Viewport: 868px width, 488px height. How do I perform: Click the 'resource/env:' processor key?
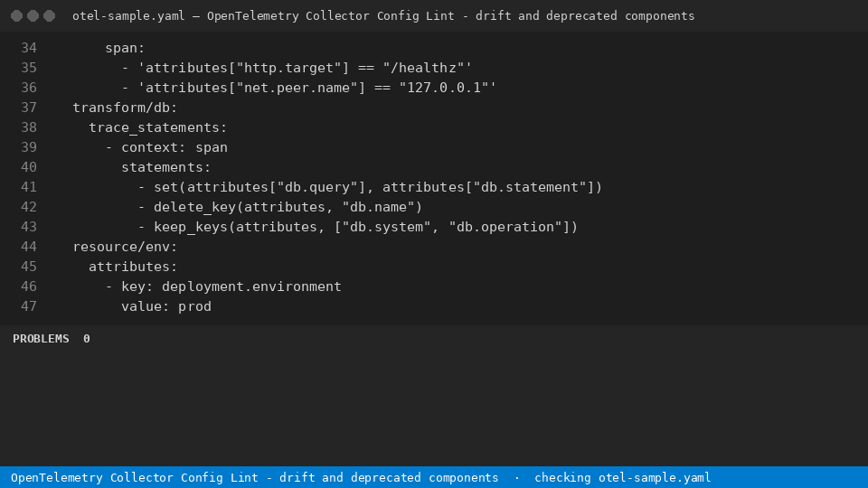[x=125, y=248]
